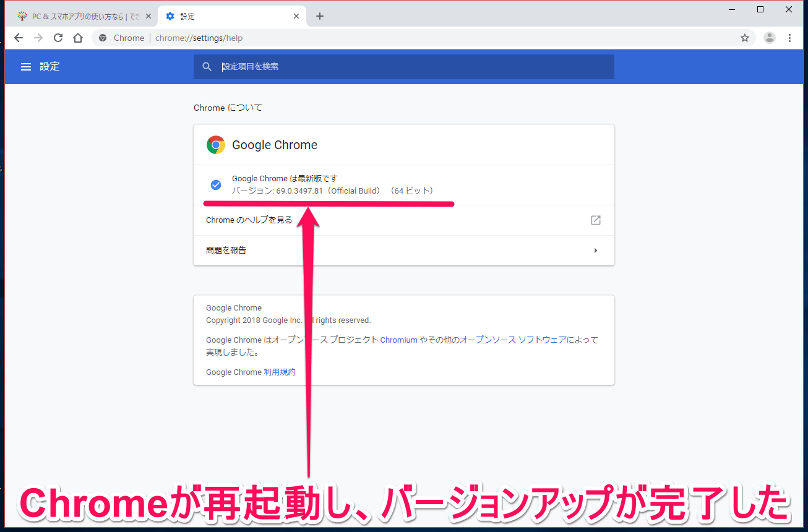Close the PC & スマホアプリ tab
The width and height of the screenshot is (808, 532).
point(148,16)
